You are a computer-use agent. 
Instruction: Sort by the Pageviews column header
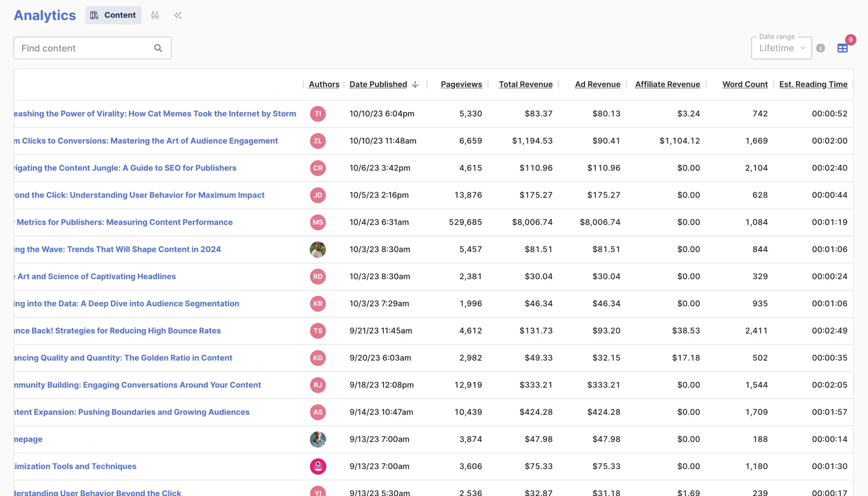pyautogui.click(x=461, y=84)
